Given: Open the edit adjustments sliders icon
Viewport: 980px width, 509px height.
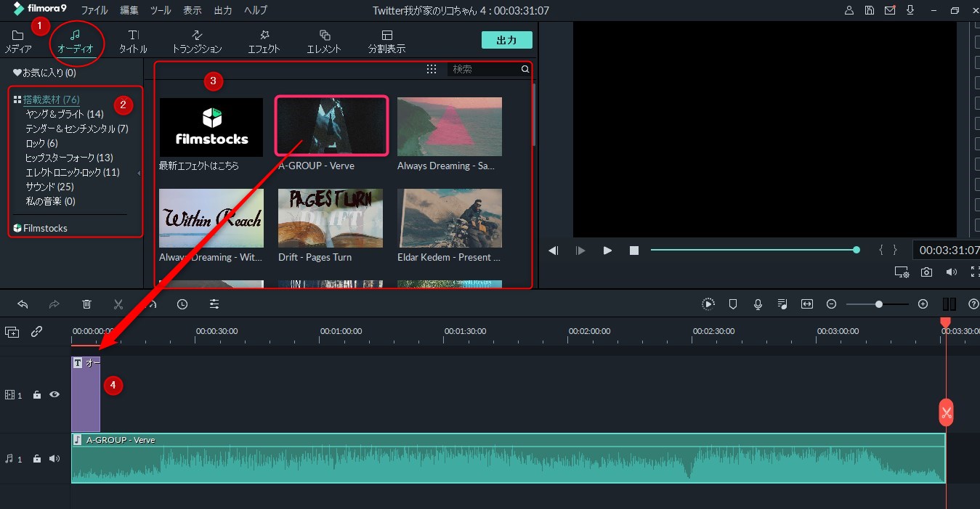Looking at the screenshot, I should [214, 304].
